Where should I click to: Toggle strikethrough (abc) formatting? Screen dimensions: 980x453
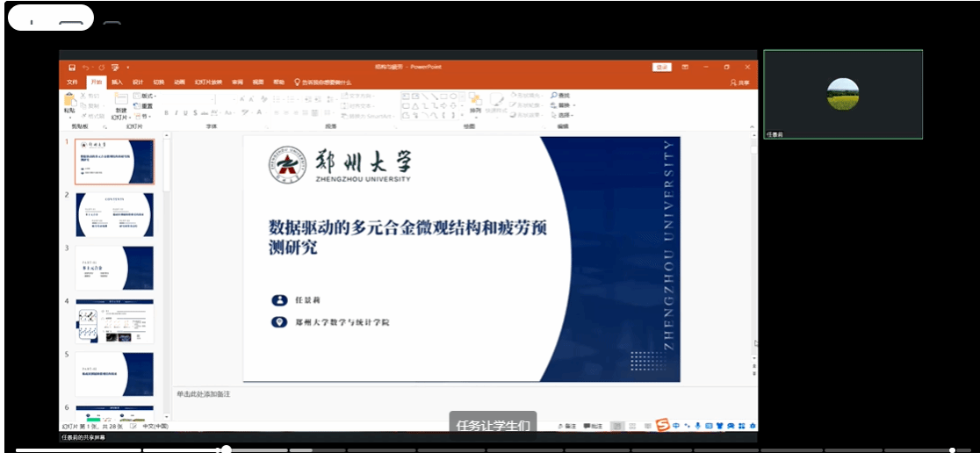point(205,113)
